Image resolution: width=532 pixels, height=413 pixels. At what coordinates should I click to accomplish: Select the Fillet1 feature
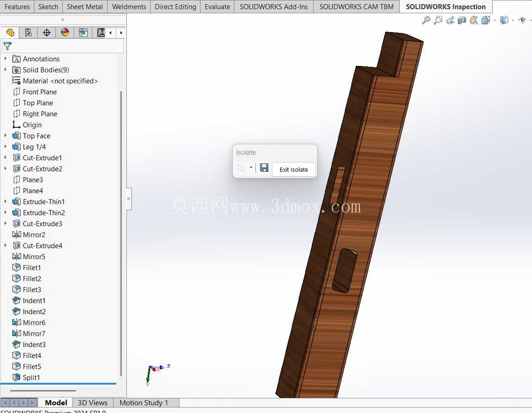pos(27,267)
